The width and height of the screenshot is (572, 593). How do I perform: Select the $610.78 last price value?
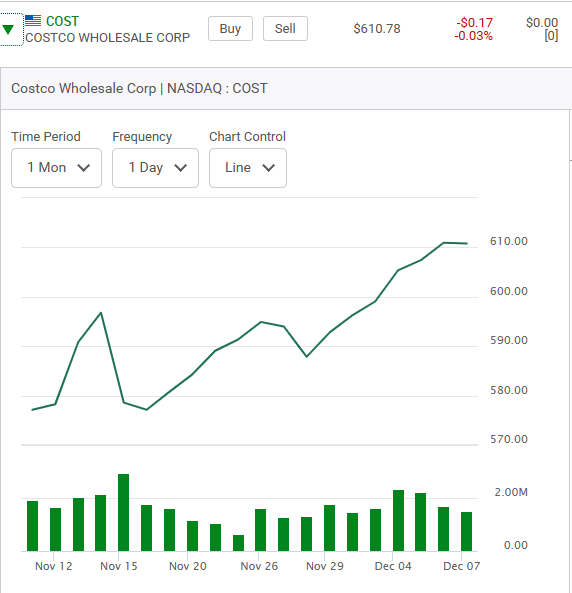click(377, 29)
